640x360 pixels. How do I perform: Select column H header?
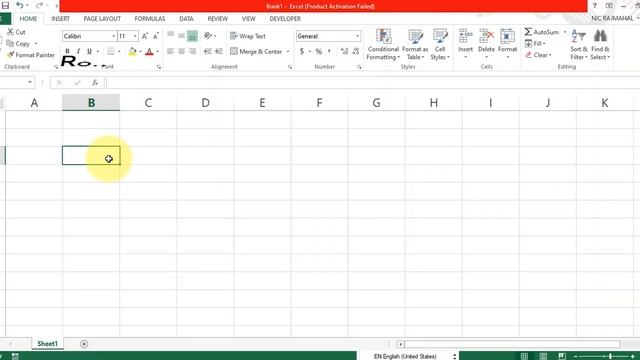click(433, 102)
